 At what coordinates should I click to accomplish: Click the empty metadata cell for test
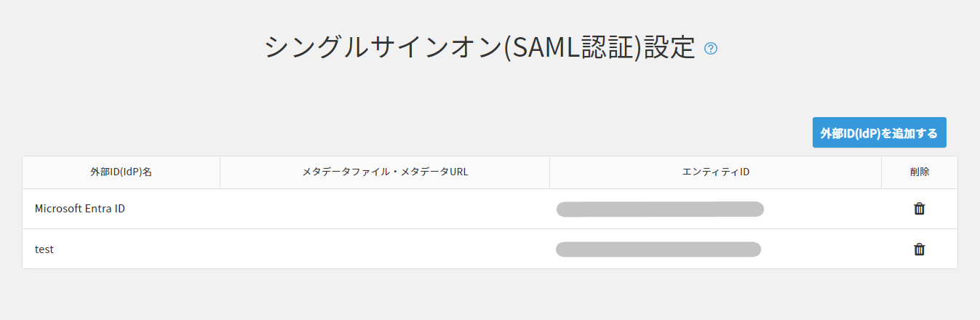tap(384, 249)
